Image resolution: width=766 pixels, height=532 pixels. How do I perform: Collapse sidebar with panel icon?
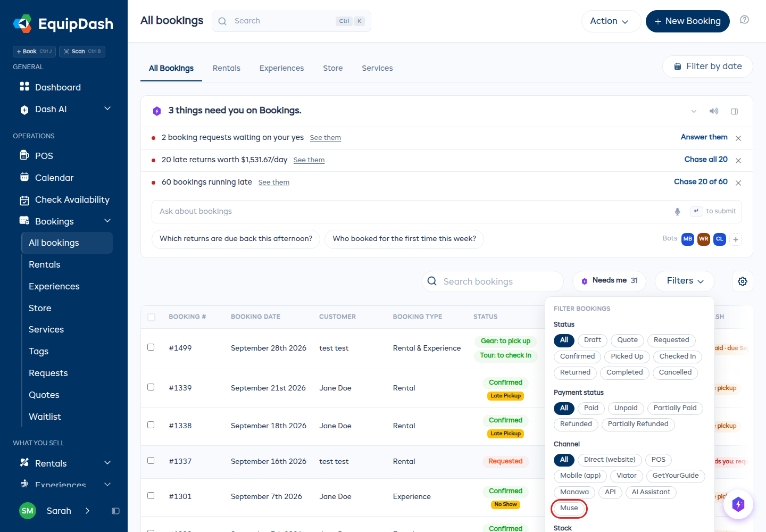(115, 511)
